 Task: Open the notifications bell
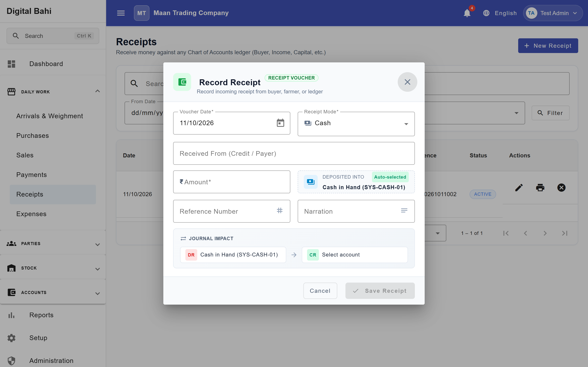click(x=467, y=13)
